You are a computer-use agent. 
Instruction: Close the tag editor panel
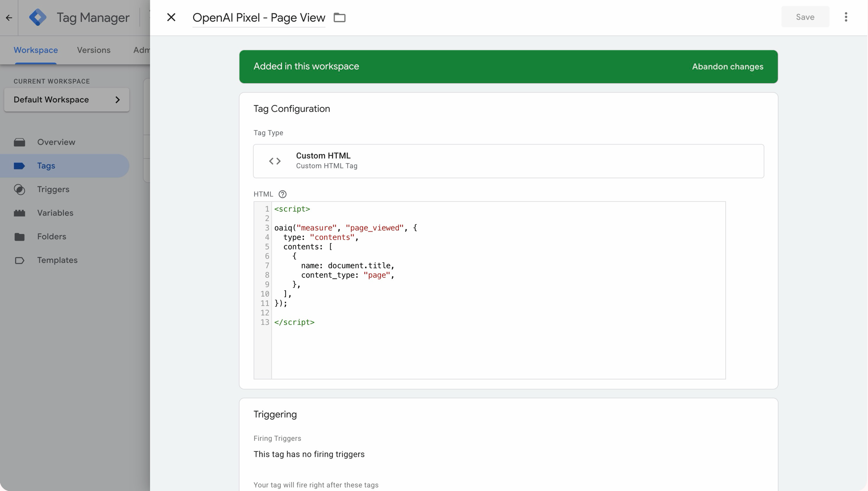pyautogui.click(x=171, y=17)
